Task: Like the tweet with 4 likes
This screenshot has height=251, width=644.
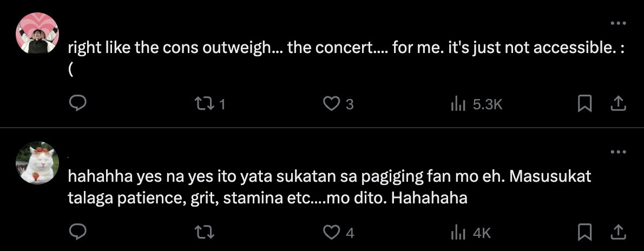Action: (331, 232)
